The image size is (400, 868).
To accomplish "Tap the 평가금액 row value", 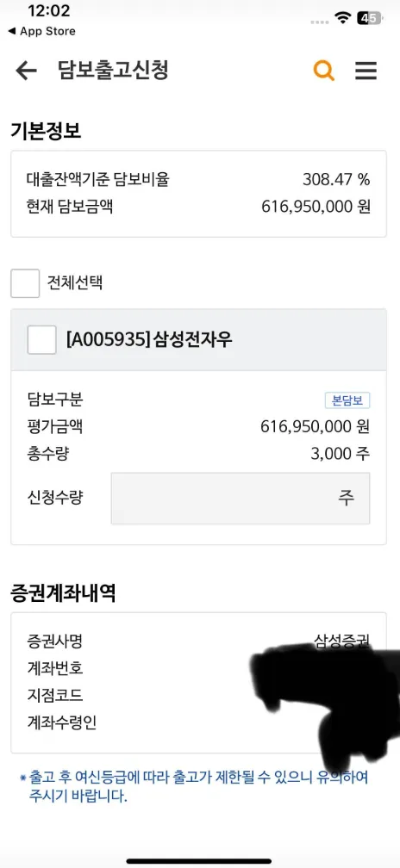I will [x=316, y=427].
